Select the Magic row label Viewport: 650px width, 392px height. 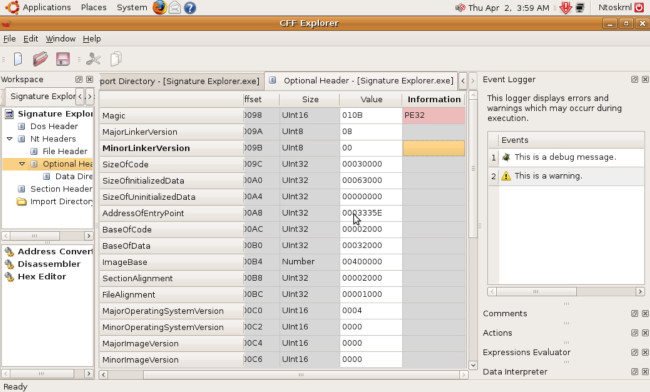[171, 116]
